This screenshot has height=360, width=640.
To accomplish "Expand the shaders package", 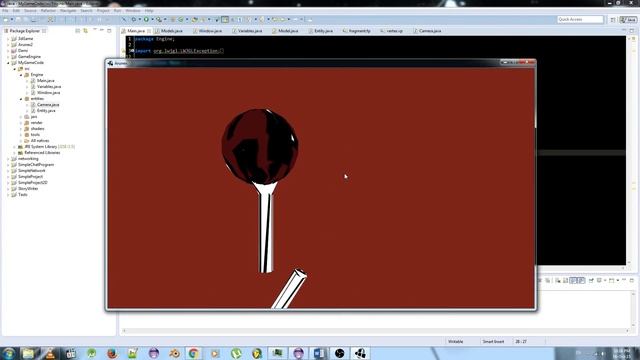I will pyautogui.click(x=21, y=129).
